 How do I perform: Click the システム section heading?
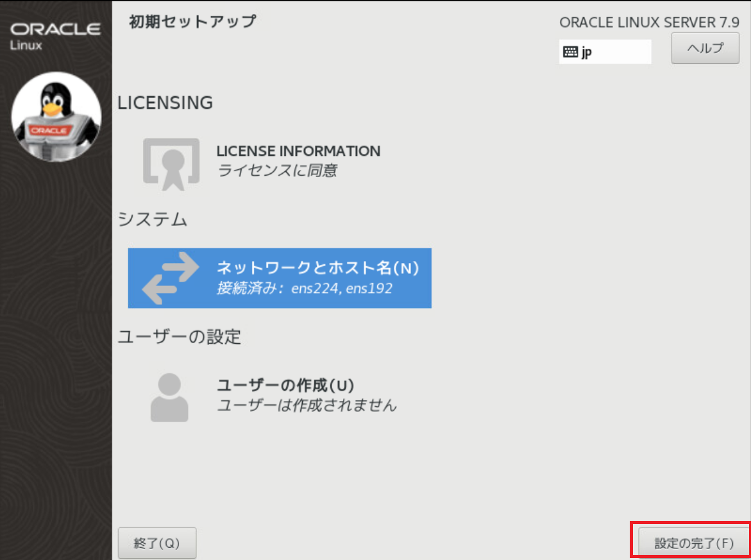(x=152, y=219)
